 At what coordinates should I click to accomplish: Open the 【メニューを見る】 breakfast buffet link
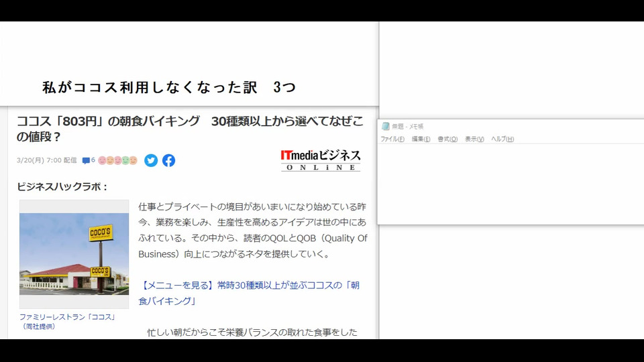click(249, 293)
